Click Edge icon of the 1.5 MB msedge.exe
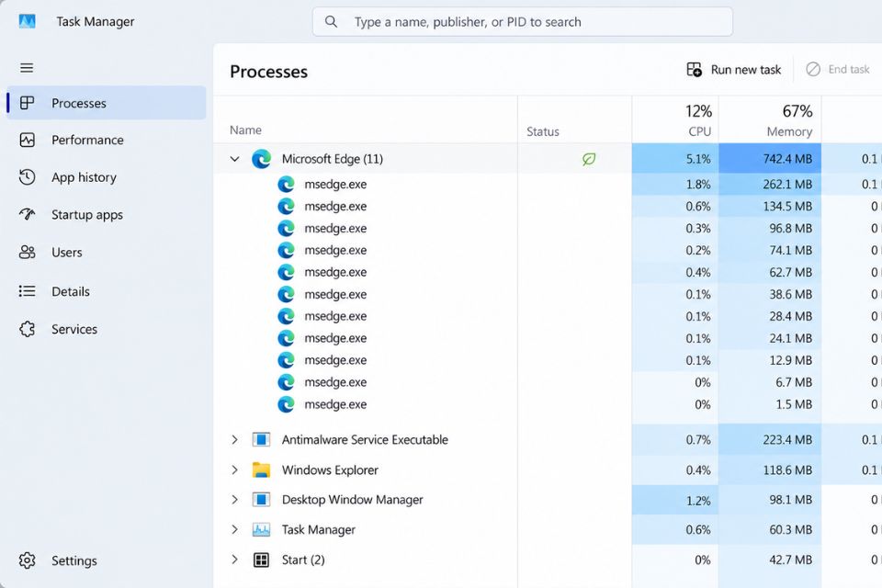The height and width of the screenshot is (588, 882). (286, 404)
